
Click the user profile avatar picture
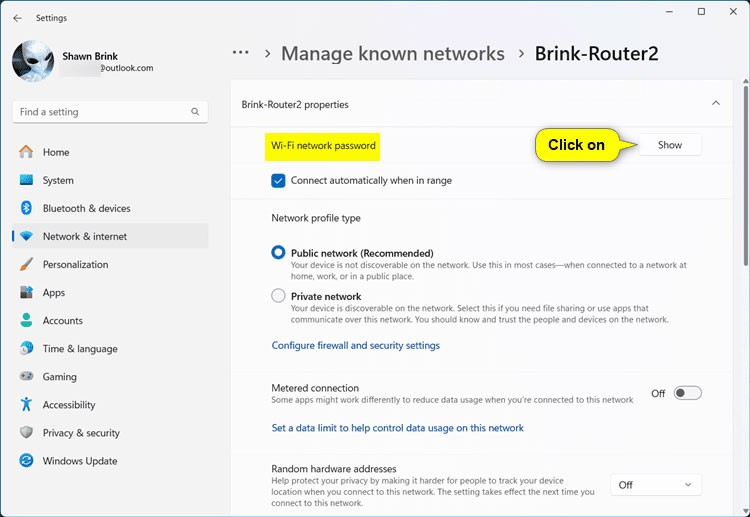(33, 61)
